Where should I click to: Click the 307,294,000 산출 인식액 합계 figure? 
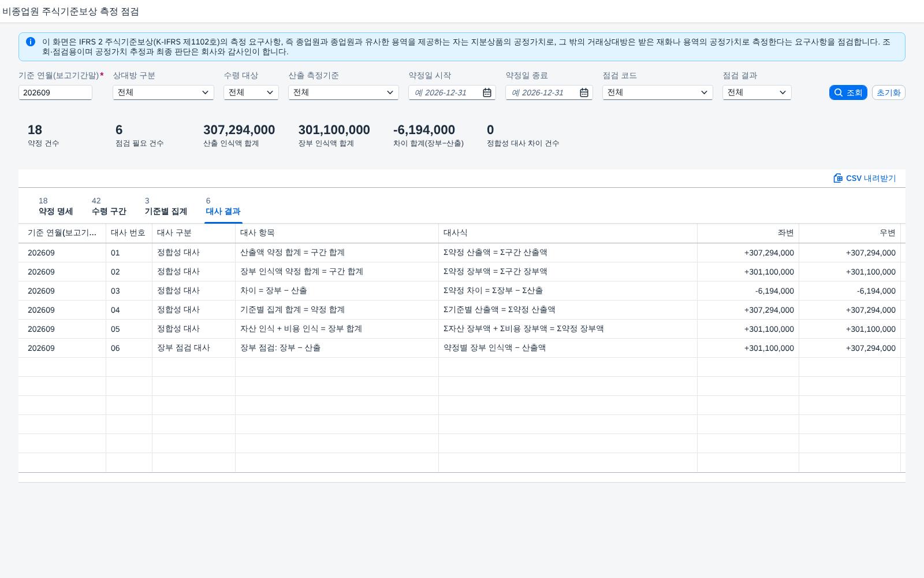[239, 130]
